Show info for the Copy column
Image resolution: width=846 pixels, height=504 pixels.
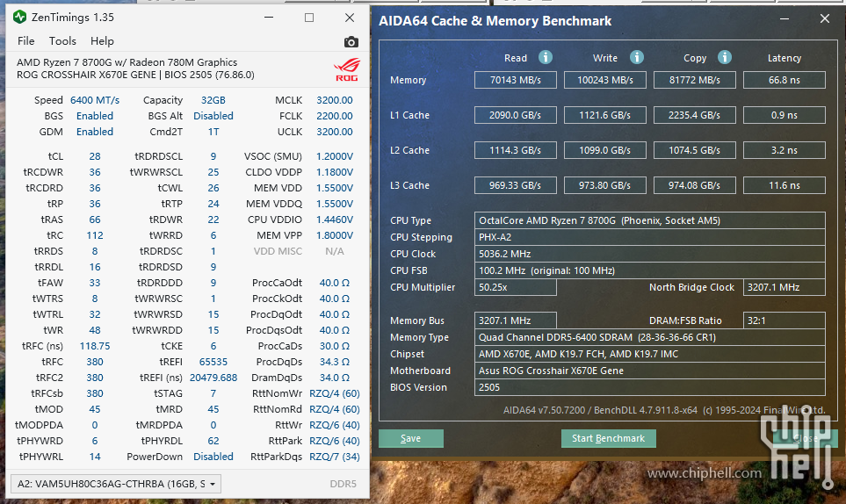coord(725,57)
